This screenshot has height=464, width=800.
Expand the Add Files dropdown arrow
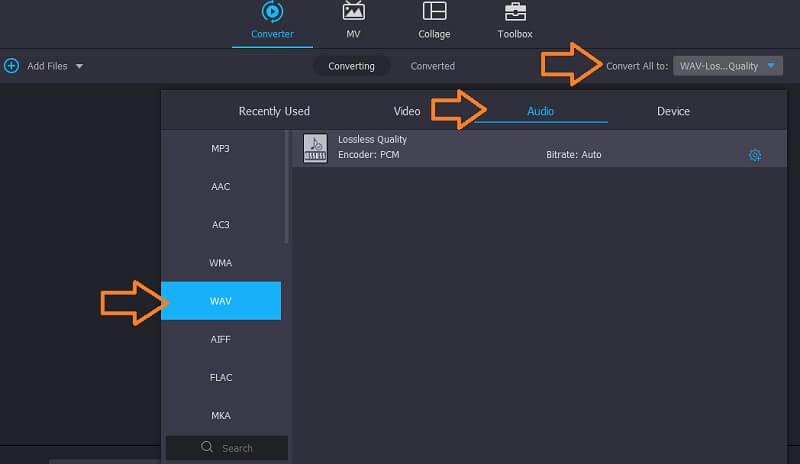point(79,66)
